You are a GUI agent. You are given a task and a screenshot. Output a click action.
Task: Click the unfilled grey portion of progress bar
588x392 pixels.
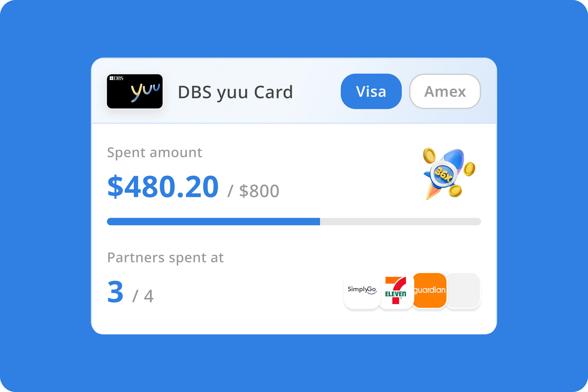401,221
